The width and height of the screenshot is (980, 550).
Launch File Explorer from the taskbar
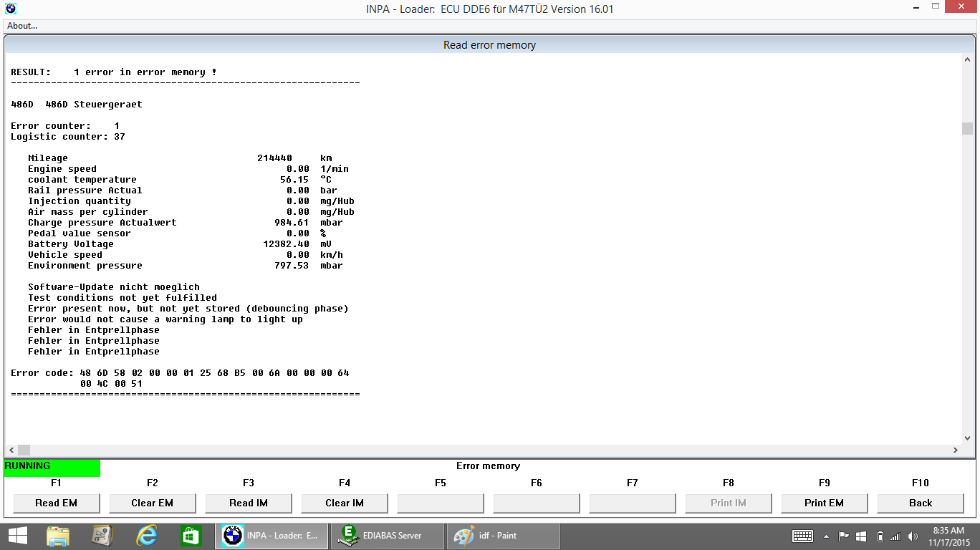point(58,536)
